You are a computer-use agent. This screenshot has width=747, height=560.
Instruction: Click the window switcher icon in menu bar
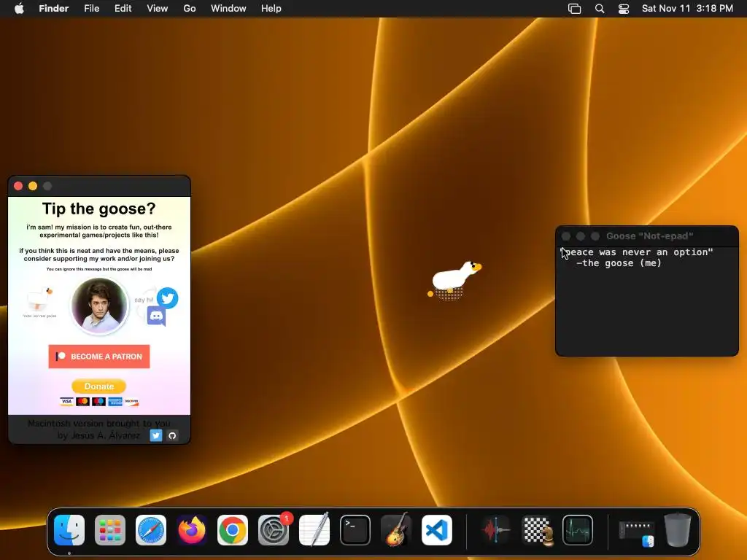(575, 9)
